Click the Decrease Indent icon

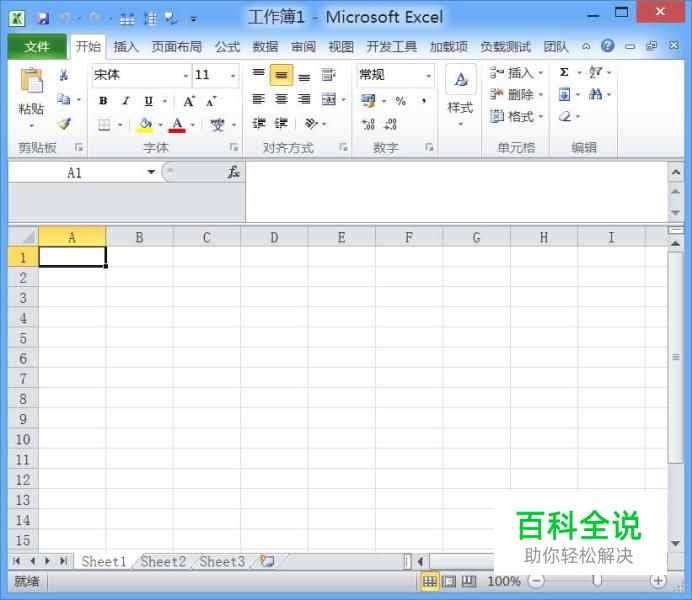coord(259,124)
